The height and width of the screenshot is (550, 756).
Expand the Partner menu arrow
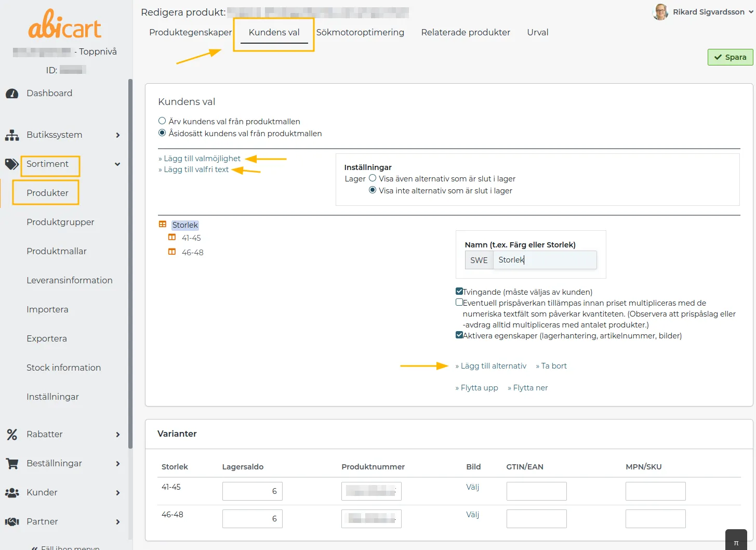118,522
